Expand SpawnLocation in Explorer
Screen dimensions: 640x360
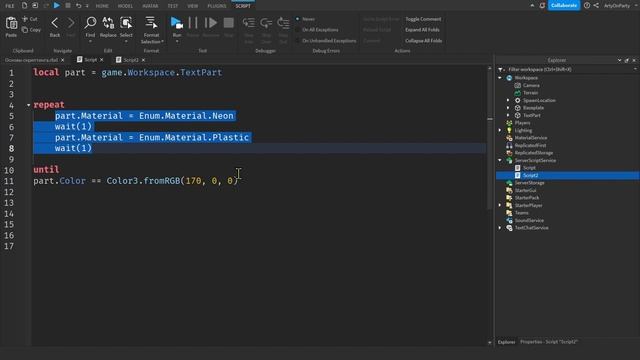(x=508, y=100)
